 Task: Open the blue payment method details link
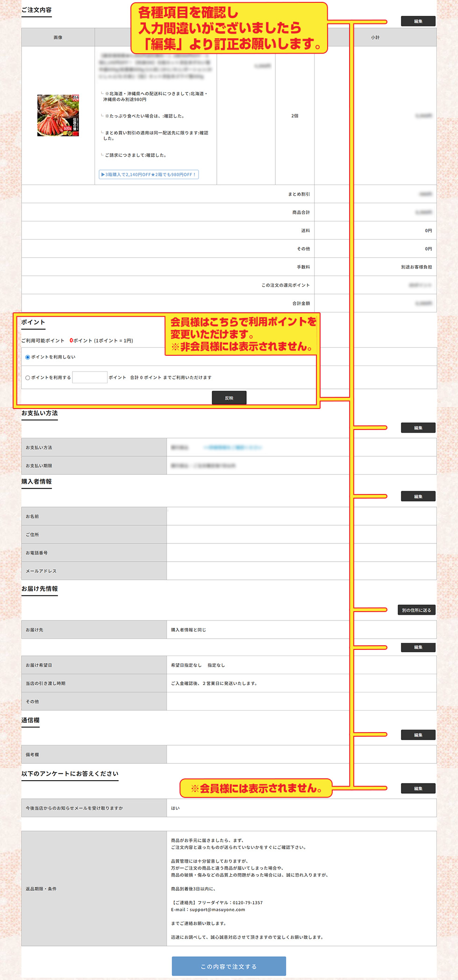click(233, 447)
